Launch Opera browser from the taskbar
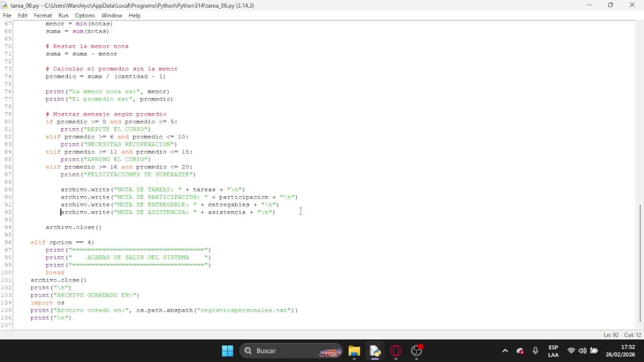644x362 pixels. (x=396, y=351)
